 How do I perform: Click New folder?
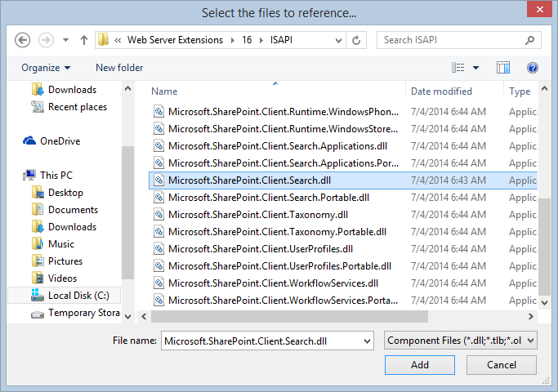[x=119, y=68]
